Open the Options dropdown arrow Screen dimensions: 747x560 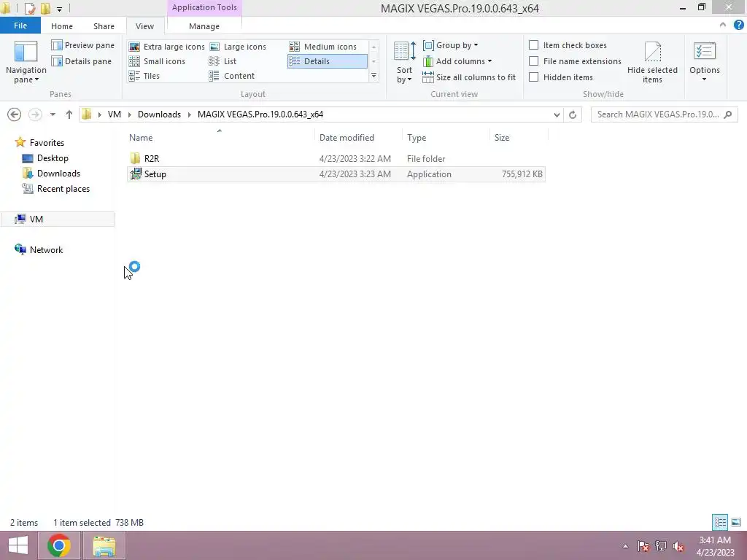point(704,79)
